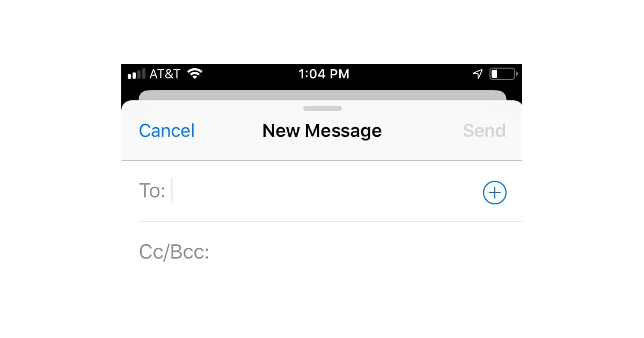The width and height of the screenshot is (644, 338).
Task: Tap the cellular signal bars indicator
Action: (x=135, y=74)
